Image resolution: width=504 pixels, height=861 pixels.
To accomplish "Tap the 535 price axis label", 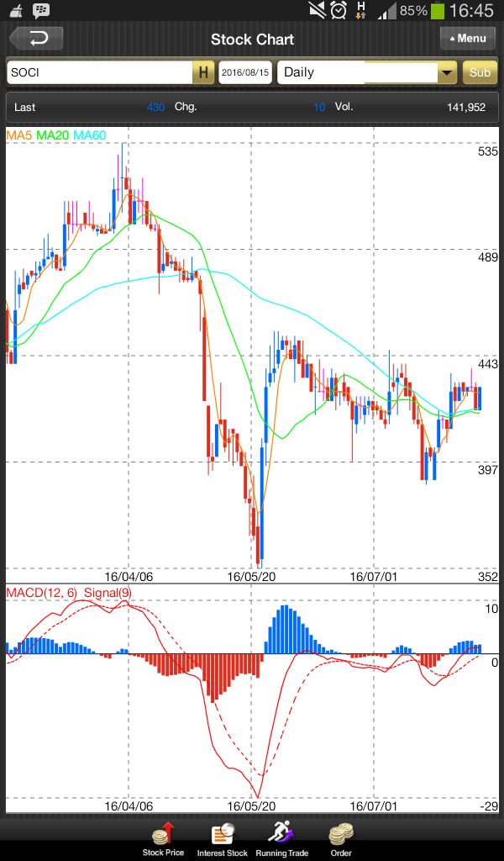I will 487,151.
